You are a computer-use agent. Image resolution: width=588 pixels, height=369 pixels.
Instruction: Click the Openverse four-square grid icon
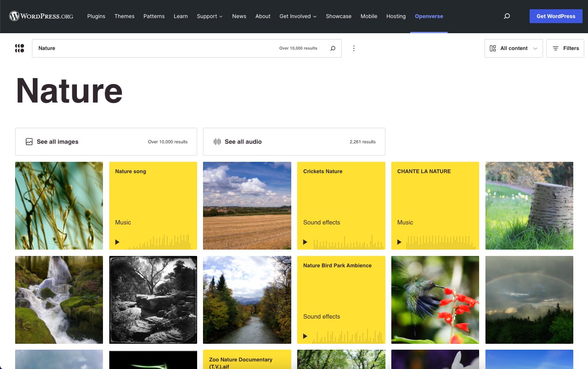click(19, 48)
